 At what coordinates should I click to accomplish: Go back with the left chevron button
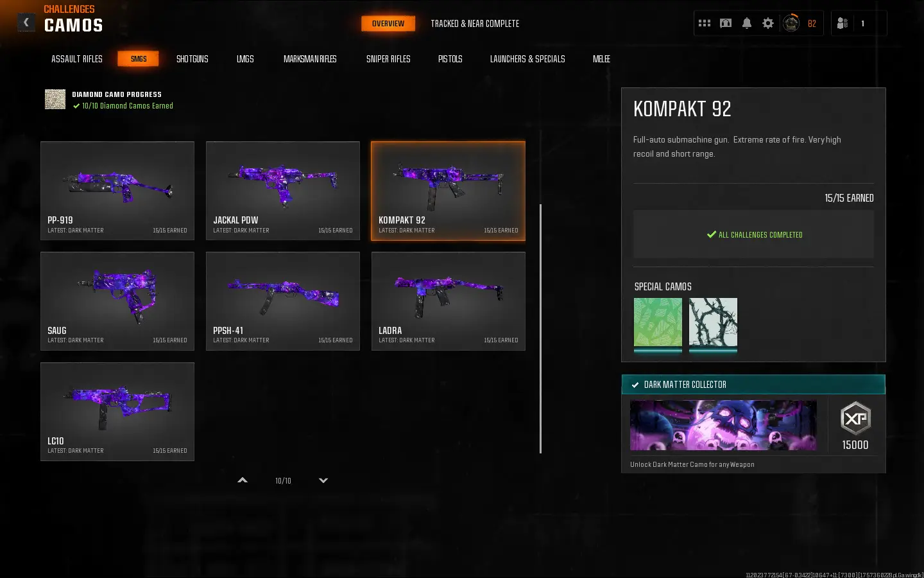click(26, 22)
